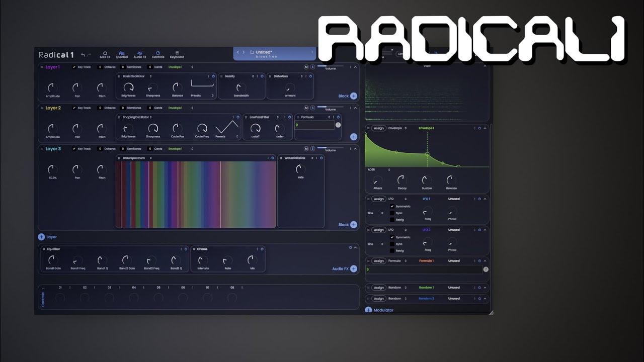The height and width of the screenshot is (362, 644).
Task: Go to next preset arrow
Action: [244, 52]
